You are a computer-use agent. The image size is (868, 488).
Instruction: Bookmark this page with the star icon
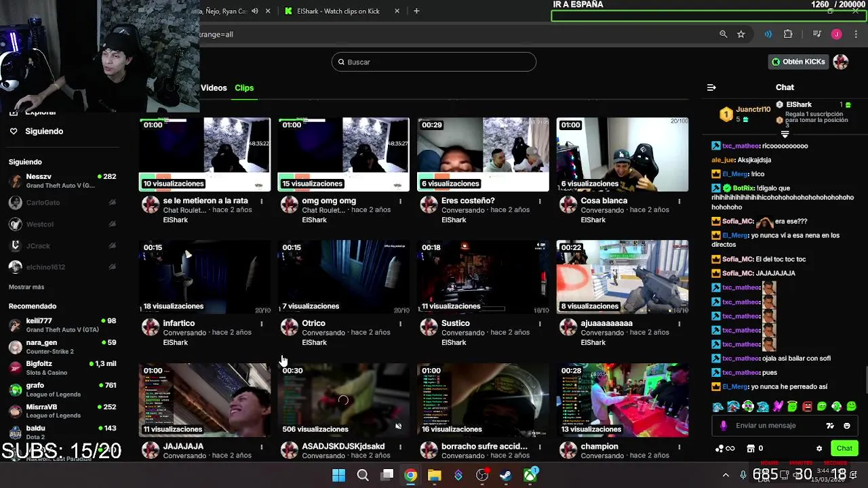741,34
